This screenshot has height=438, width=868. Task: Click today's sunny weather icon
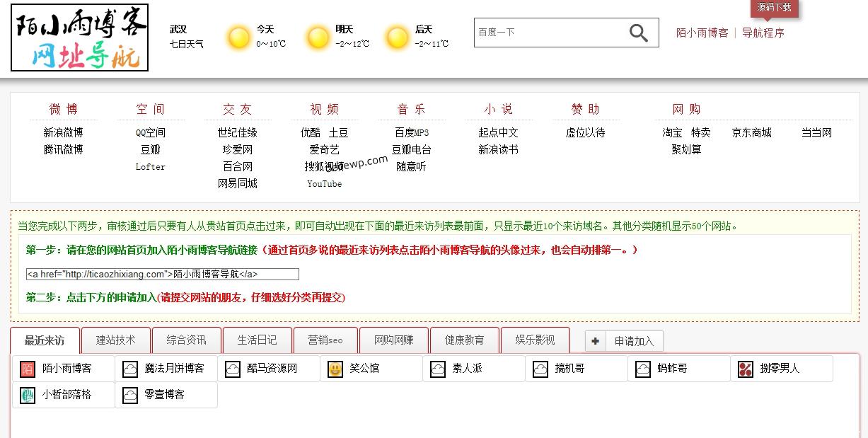point(239,37)
